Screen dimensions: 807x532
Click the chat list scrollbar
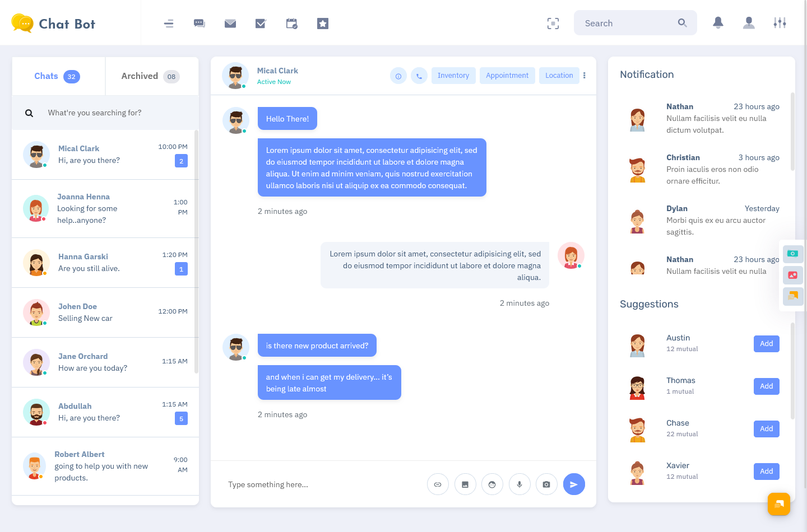(x=196, y=252)
